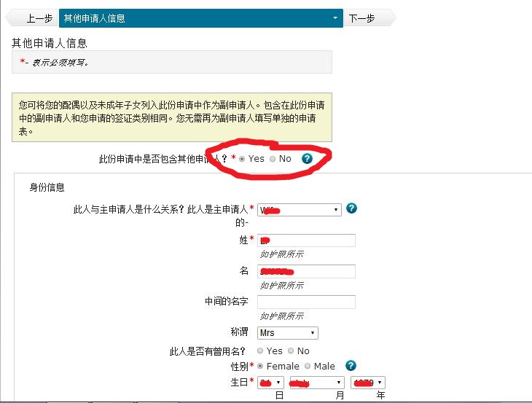The height and width of the screenshot is (403, 532).
Task: Open the birth month dropdown
Action: [316, 383]
